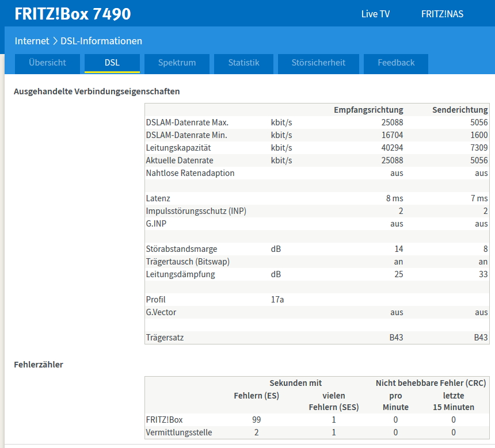Click the vielen Fehlern (SES) header
495x448 pixels.
[334, 401]
